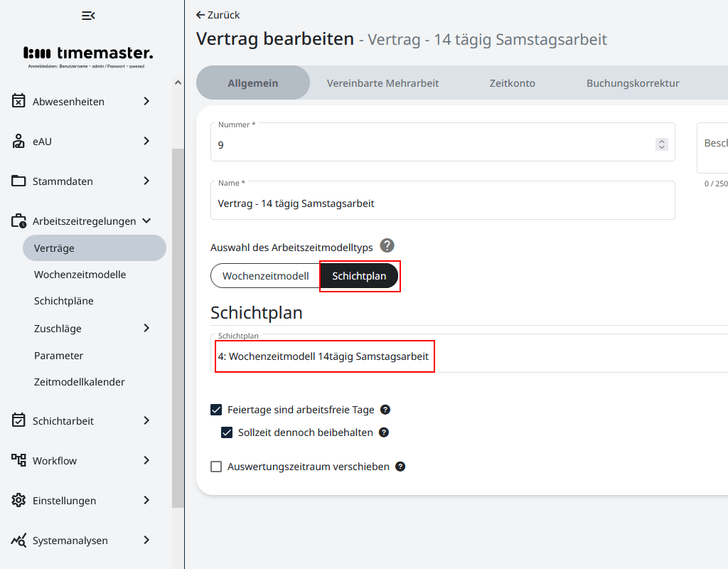The width and height of the screenshot is (728, 569).
Task: Enable Auswertungszeitraum verschieben checkbox
Action: [216, 467]
